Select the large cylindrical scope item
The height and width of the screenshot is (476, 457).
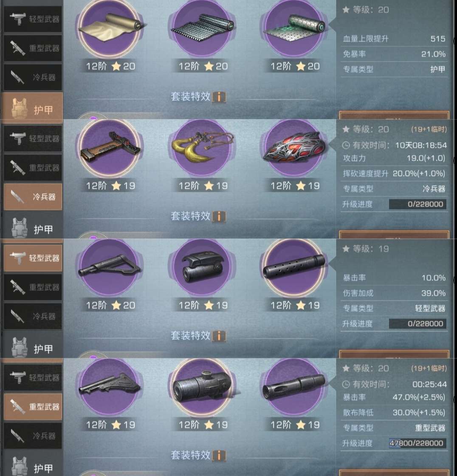(202, 387)
